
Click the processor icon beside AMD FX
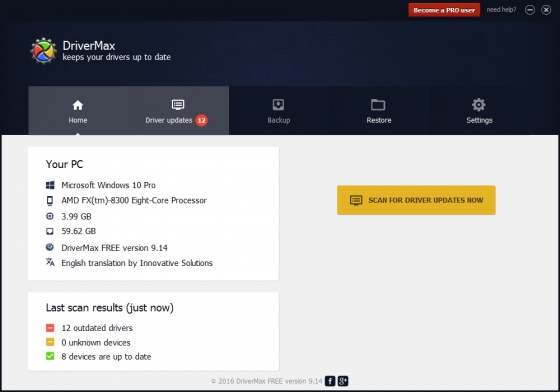pyautogui.click(x=50, y=201)
